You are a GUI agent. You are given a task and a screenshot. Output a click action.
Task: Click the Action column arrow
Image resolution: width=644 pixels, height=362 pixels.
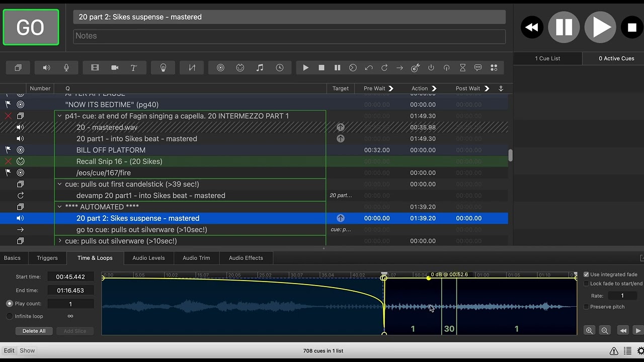point(434,88)
